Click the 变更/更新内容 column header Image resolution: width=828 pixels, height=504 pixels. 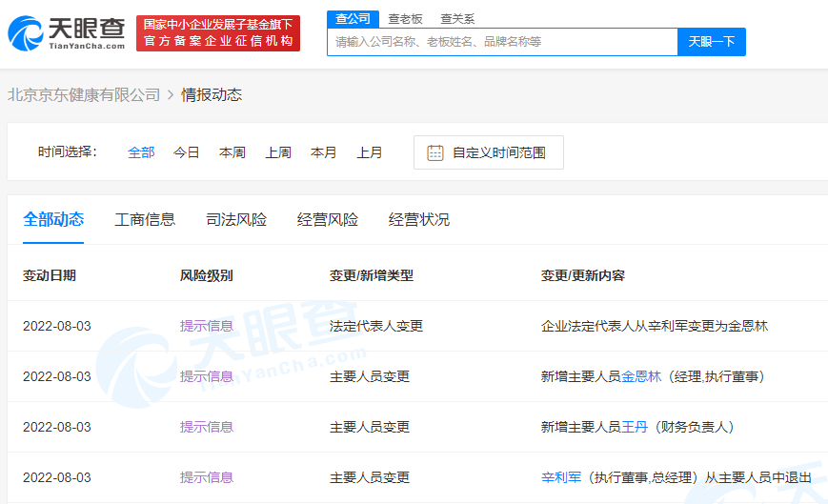point(583,275)
